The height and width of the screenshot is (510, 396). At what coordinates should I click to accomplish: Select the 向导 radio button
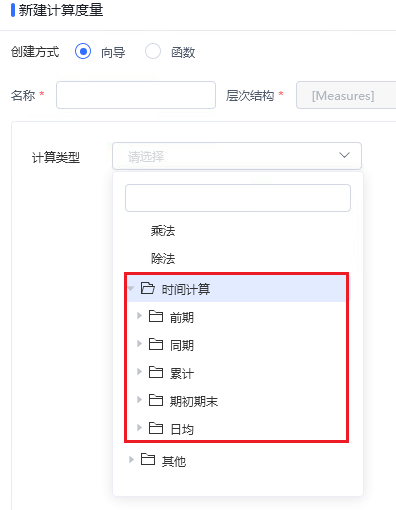pos(83,52)
